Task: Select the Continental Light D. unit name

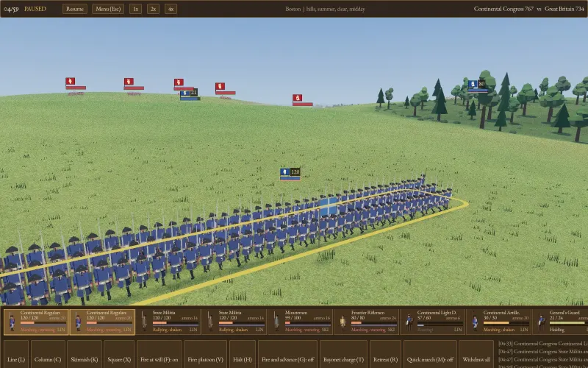Action: (437, 312)
